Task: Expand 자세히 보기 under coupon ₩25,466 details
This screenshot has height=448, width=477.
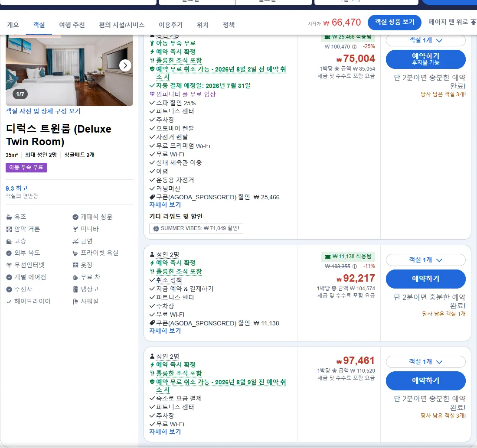Action: [x=165, y=205]
